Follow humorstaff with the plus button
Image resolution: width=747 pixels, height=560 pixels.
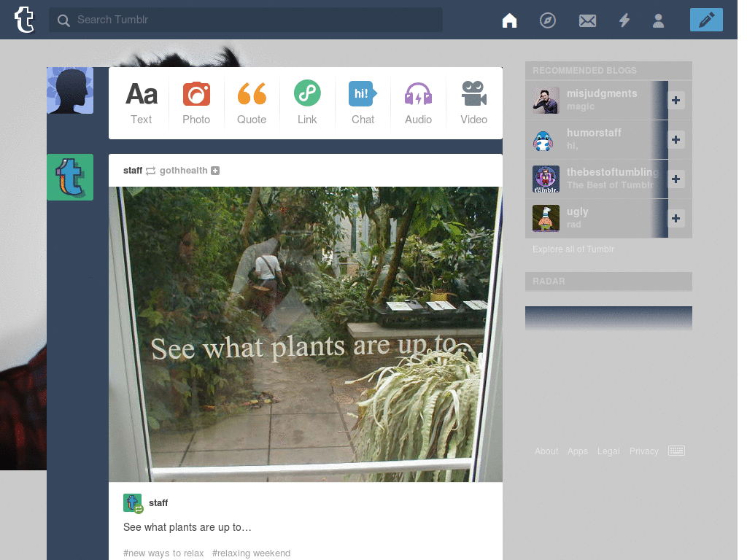pyautogui.click(x=676, y=139)
